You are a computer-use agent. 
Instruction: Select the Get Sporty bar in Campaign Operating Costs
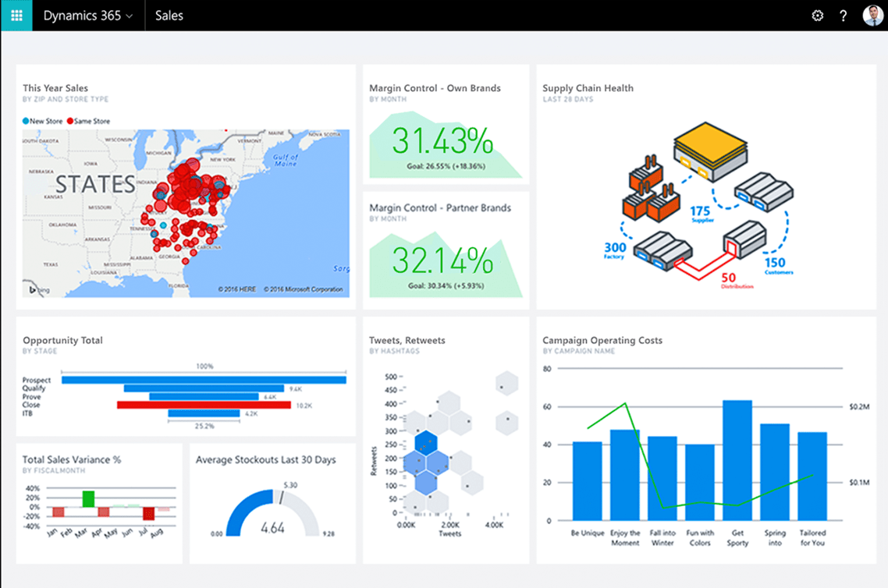coord(737,460)
